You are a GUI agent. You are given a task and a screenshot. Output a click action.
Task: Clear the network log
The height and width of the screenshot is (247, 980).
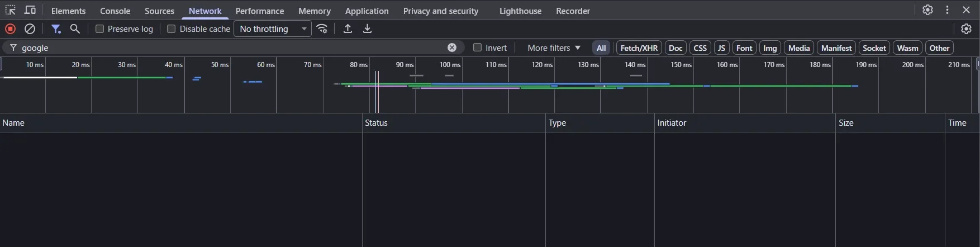(30, 29)
